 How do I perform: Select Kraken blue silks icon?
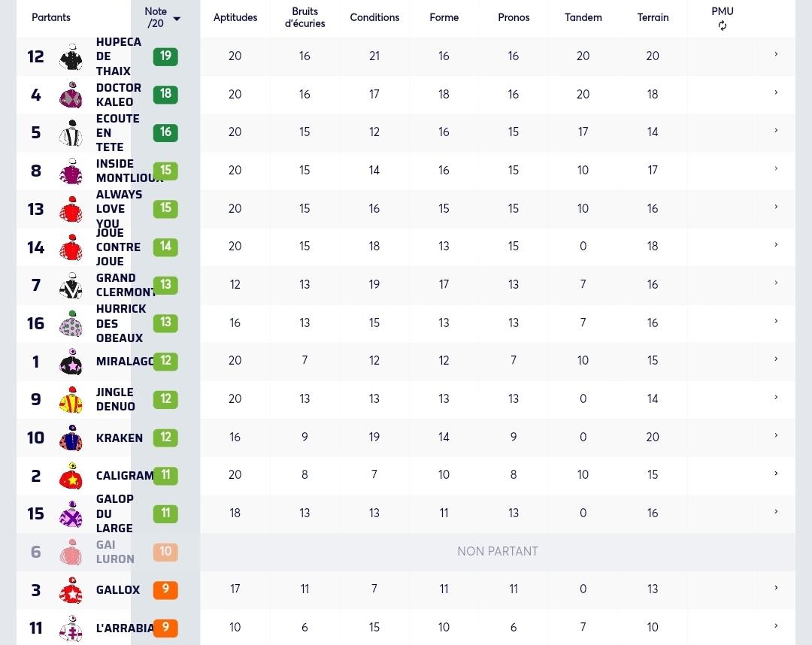click(71, 438)
